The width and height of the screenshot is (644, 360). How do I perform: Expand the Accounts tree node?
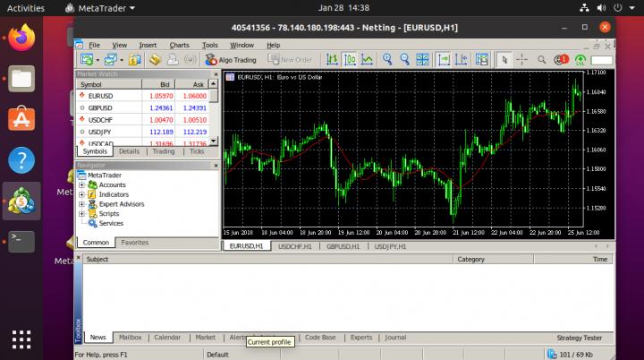point(81,184)
